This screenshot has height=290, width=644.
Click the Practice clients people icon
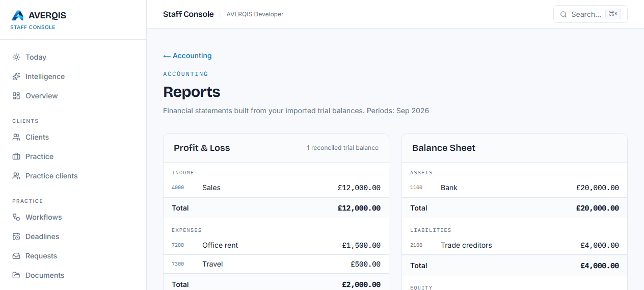[16, 176]
